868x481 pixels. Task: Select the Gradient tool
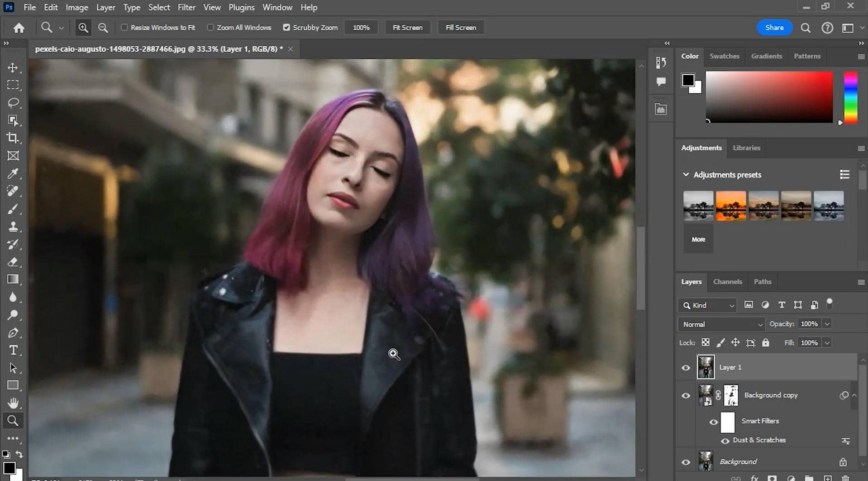coord(13,279)
